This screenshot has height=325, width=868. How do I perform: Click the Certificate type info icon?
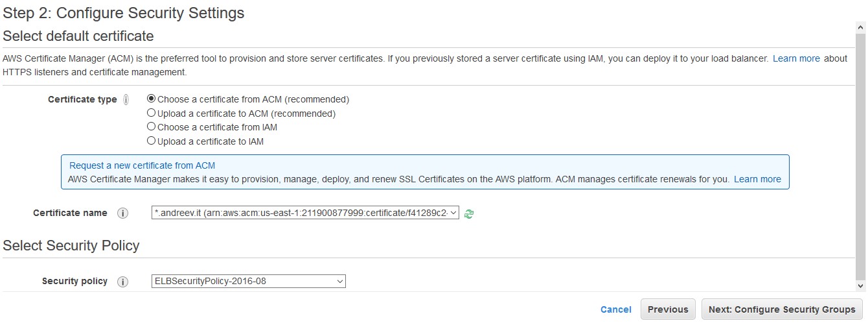126,100
